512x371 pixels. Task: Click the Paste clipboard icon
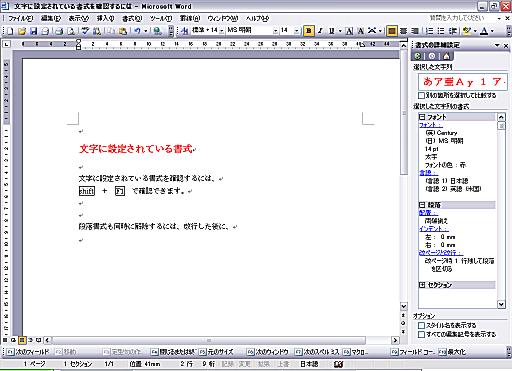(x=123, y=31)
